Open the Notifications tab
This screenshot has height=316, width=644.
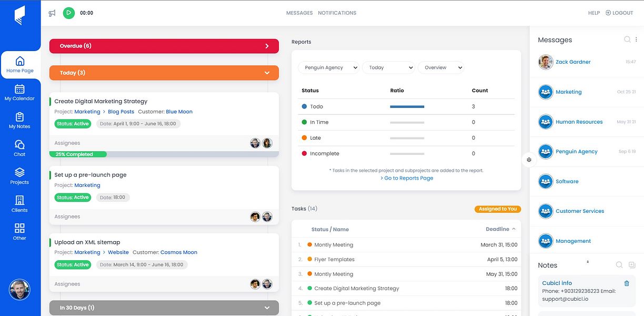[337, 13]
